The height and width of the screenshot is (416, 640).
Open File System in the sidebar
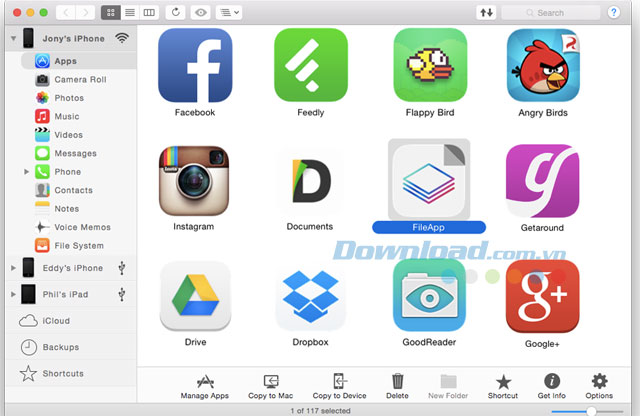pos(78,246)
